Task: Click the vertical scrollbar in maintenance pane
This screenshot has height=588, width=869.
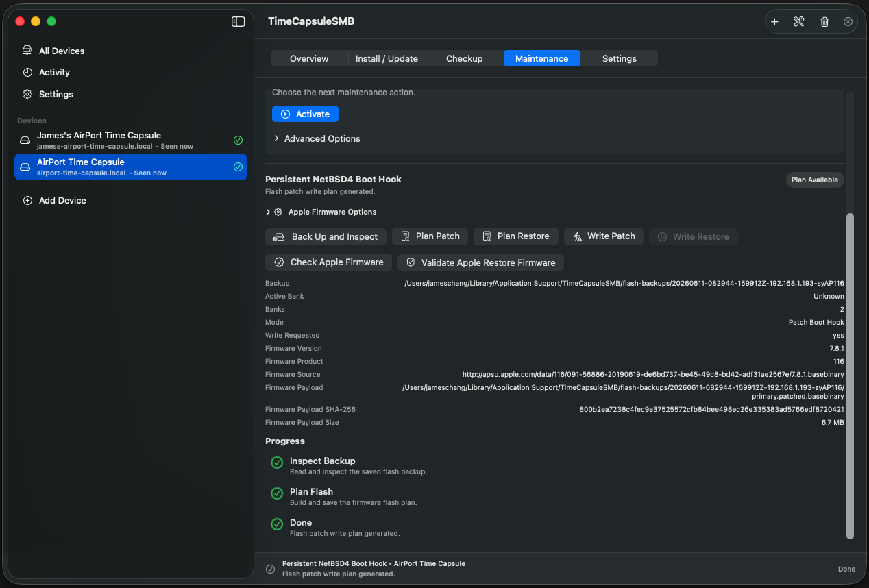Action: (x=850, y=376)
